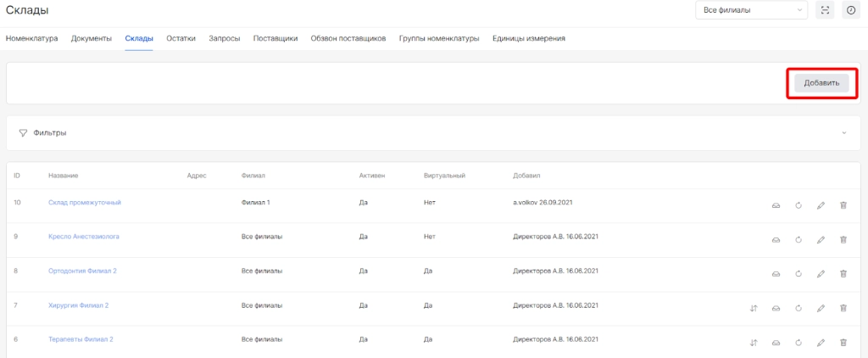868x358 pixels.
Task: Click inbox tray icon for Склад промежуточный
Action: tap(776, 205)
